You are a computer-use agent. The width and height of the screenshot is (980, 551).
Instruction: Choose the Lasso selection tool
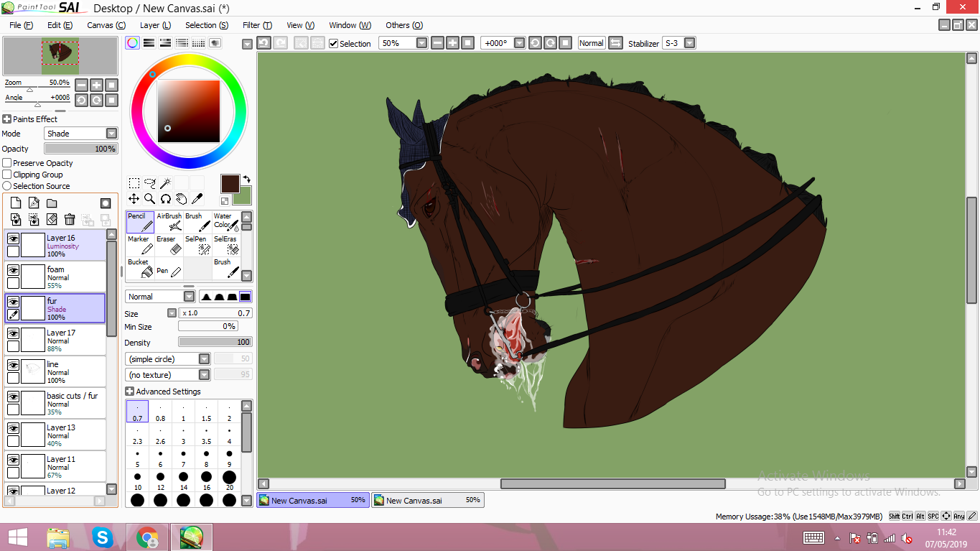click(x=149, y=183)
